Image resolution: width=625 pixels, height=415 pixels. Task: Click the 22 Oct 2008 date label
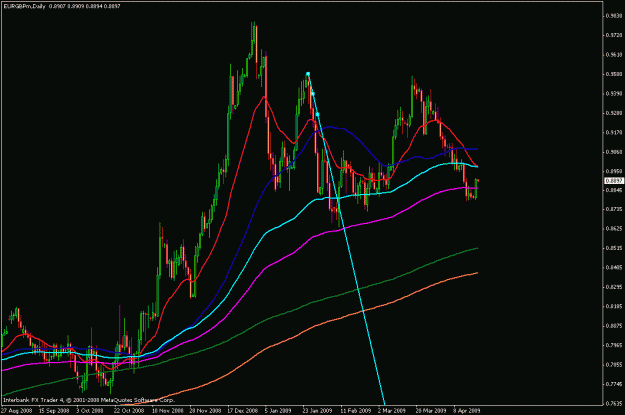129,410
